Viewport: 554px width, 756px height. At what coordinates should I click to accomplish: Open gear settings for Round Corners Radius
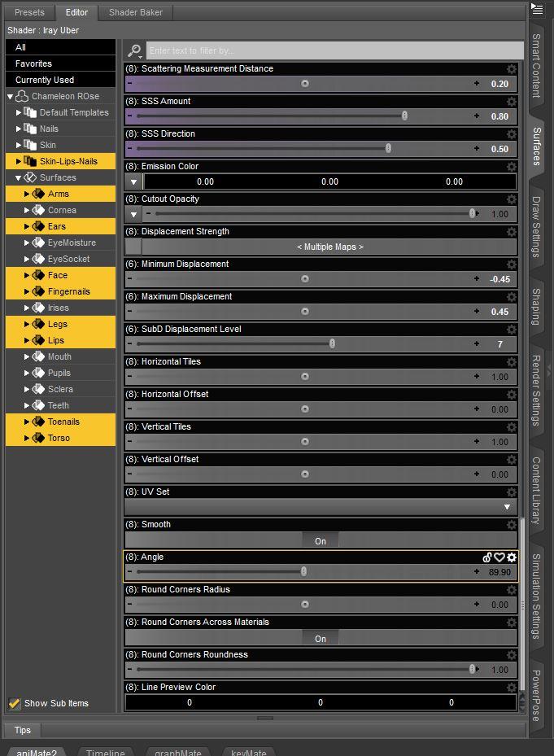click(511, 590)
